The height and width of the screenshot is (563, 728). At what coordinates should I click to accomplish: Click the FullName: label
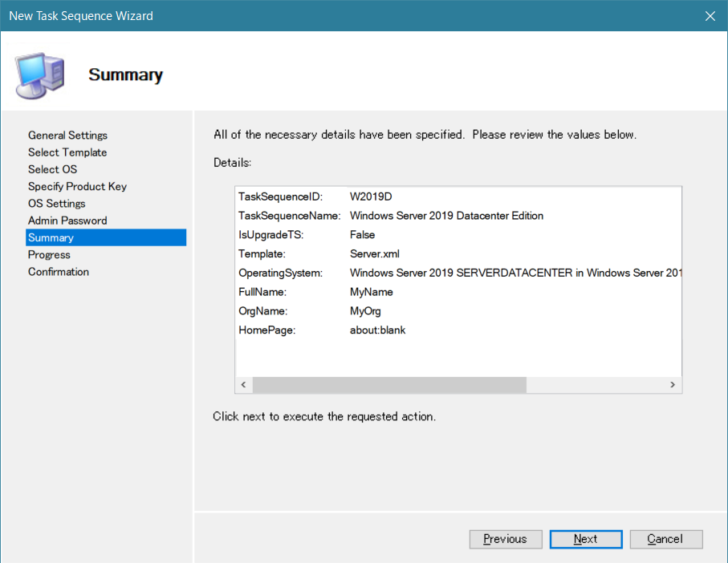(262, 292)
